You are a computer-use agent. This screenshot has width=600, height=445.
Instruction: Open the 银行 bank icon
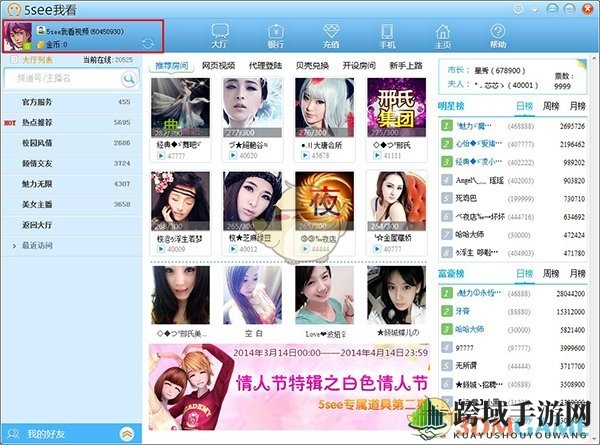click(x=276, y=36)
